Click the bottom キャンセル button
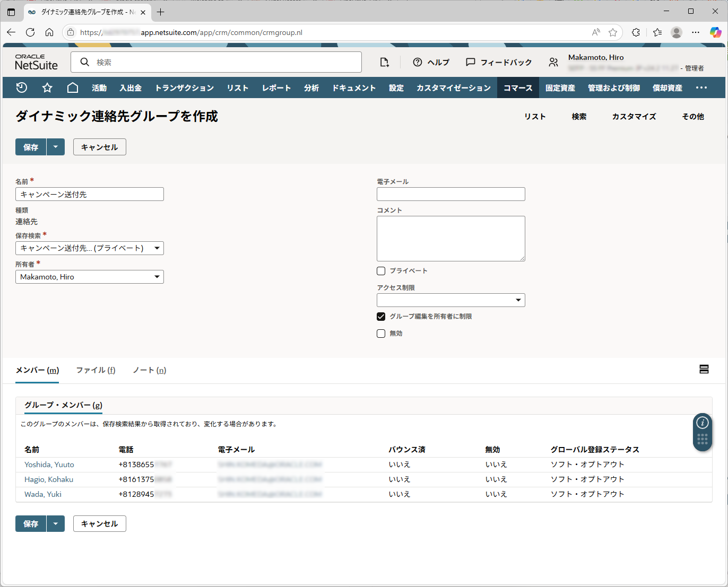 coord(100,523)
